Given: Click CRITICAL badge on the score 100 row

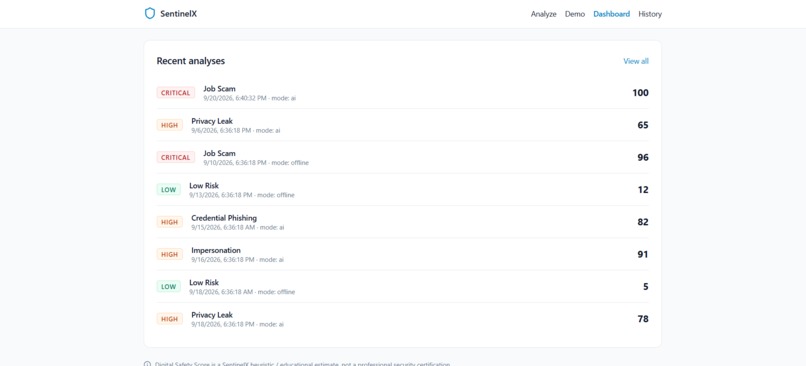Looking at the screenshot, I should coord(176,93).
